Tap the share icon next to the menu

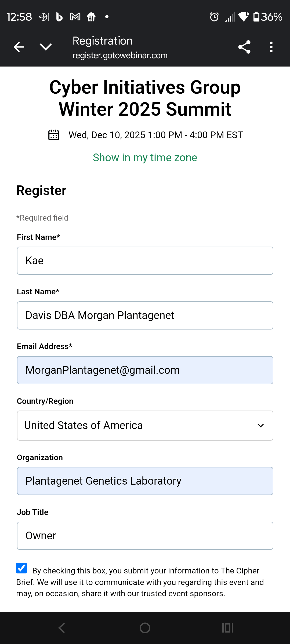(x=244, y=47)
